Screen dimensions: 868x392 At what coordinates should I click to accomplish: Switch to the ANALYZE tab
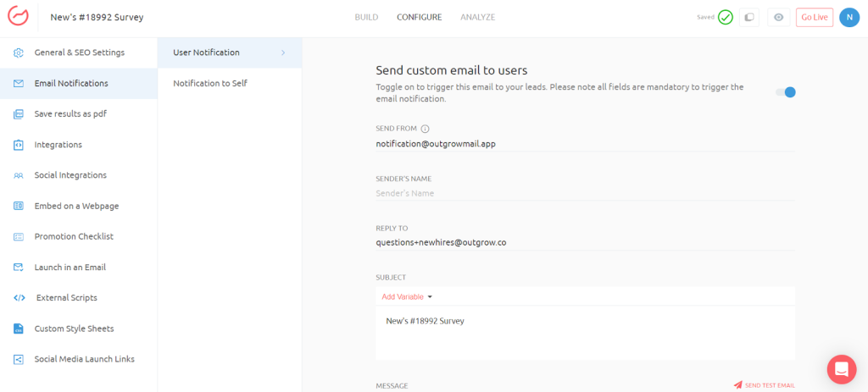(477, 17)
